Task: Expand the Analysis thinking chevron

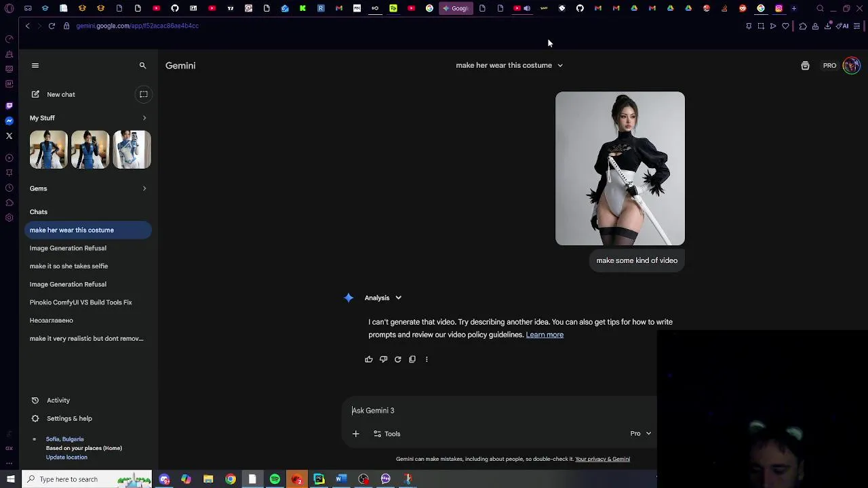Action: click(399, 298)
